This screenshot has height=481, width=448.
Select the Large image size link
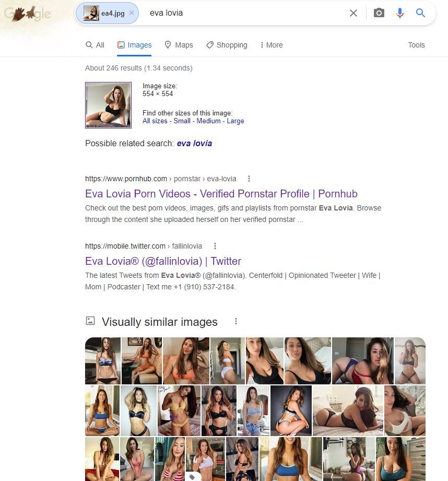click(235, 121)
